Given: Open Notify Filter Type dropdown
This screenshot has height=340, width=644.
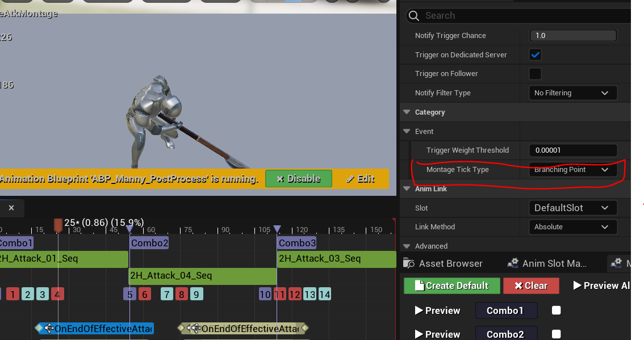Looking at the screenshot, I should tap(573, 93).
